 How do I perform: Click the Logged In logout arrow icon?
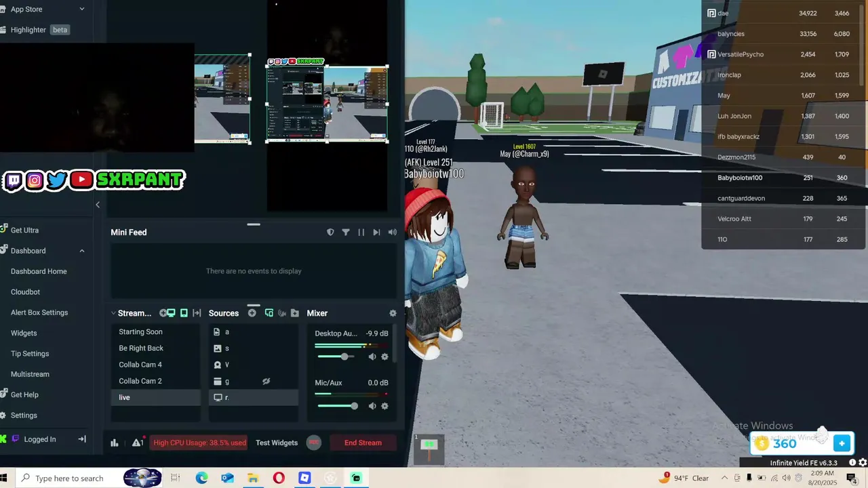point(82,439)
